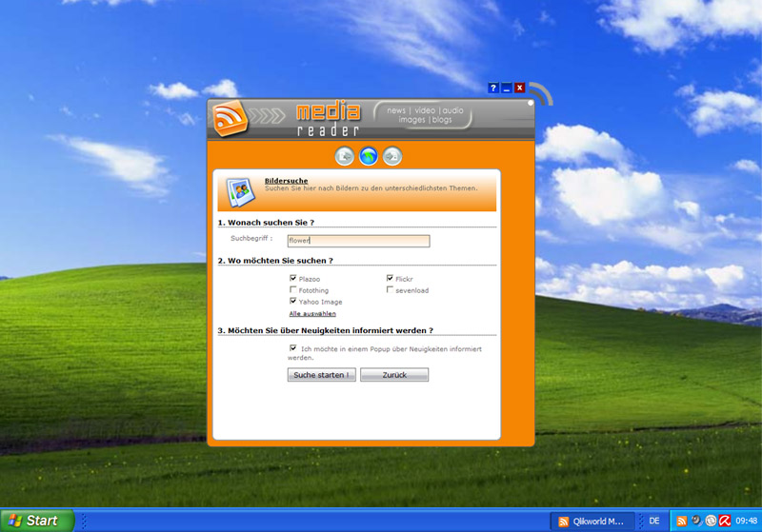Go forward with the right arrow button
The height and width of the screenshot is (532, 762).
coord(392,156)
